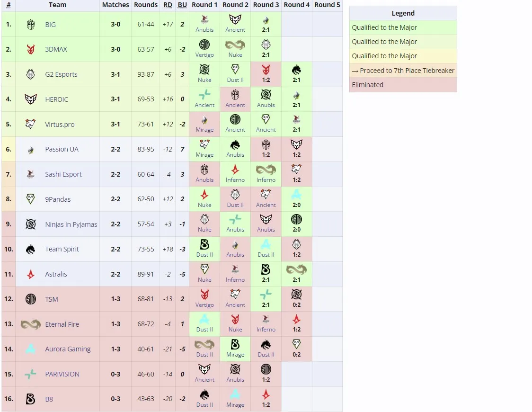Click Astralis' Round 4 Eternal Fire opponent icon
The width and height of the screenshot is (532, 412).
(x=297, y=269)
